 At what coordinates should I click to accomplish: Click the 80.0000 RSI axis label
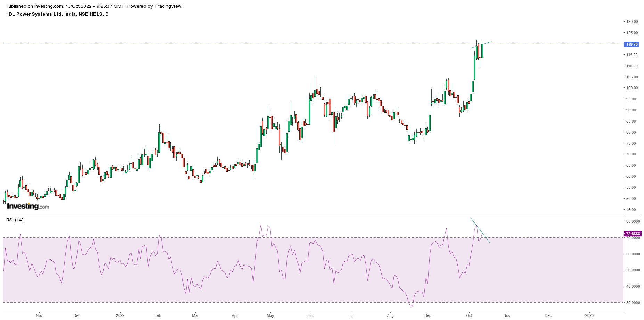pos(633,221)
